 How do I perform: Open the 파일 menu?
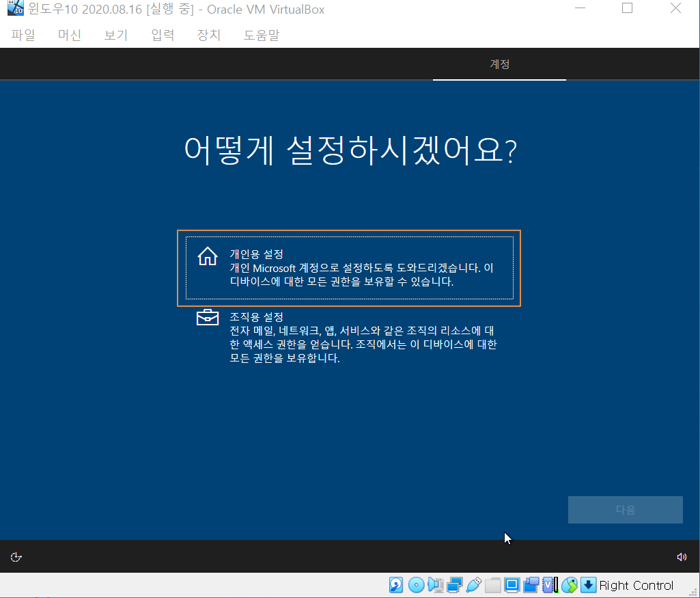click(x=23, y=35)
